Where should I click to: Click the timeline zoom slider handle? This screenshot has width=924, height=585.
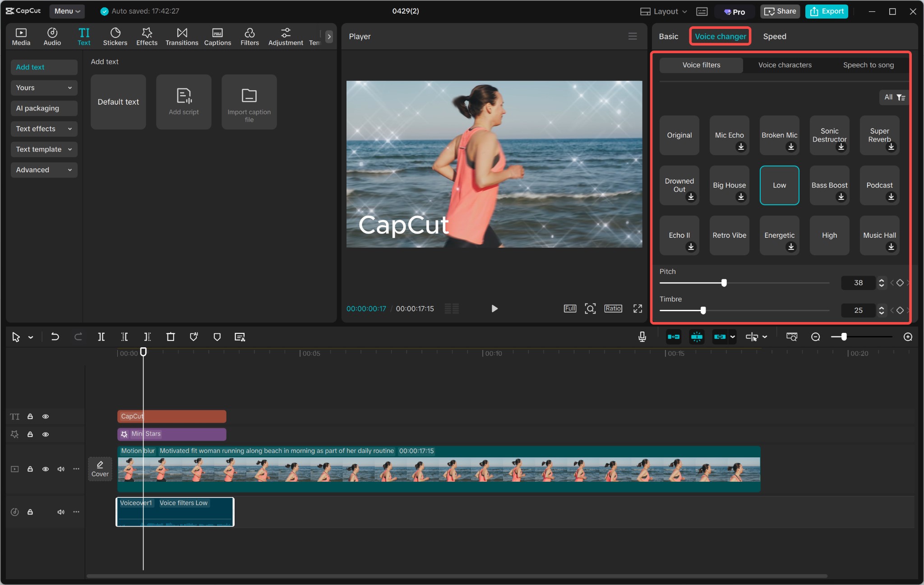844,337
